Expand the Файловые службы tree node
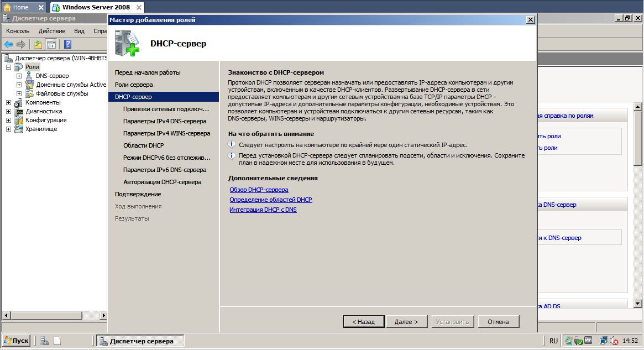Viewport: 644px width, 350px height. point(19,93)
